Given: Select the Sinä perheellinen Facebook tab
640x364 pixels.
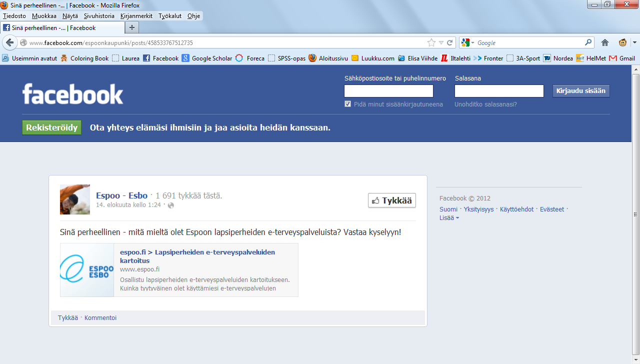Looking at the screenshot, I should tap(62, 28).
